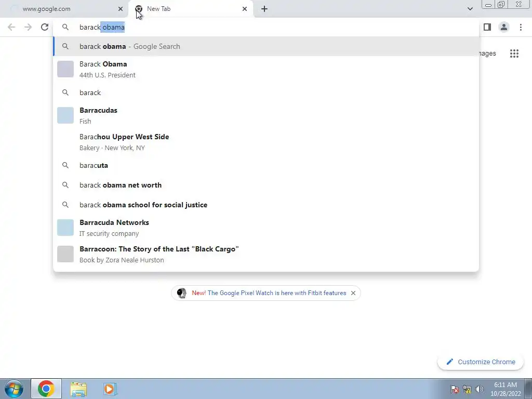
Task: Open the volume speaker tray icon
Action: 479,389
